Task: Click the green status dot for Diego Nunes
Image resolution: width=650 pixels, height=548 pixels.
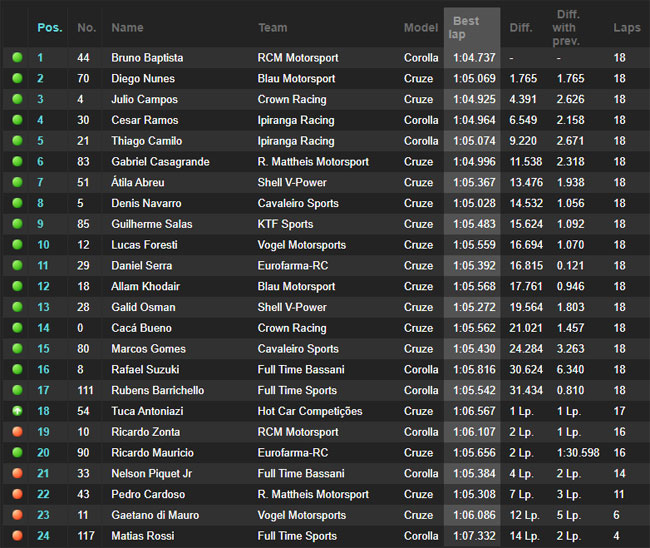Action: tap(17, 78)
